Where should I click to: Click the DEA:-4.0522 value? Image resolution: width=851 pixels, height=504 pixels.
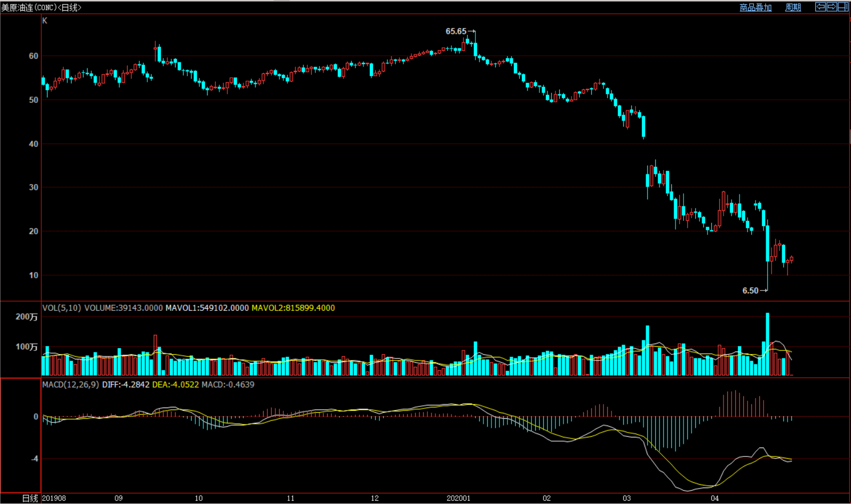tap(176, 385)
